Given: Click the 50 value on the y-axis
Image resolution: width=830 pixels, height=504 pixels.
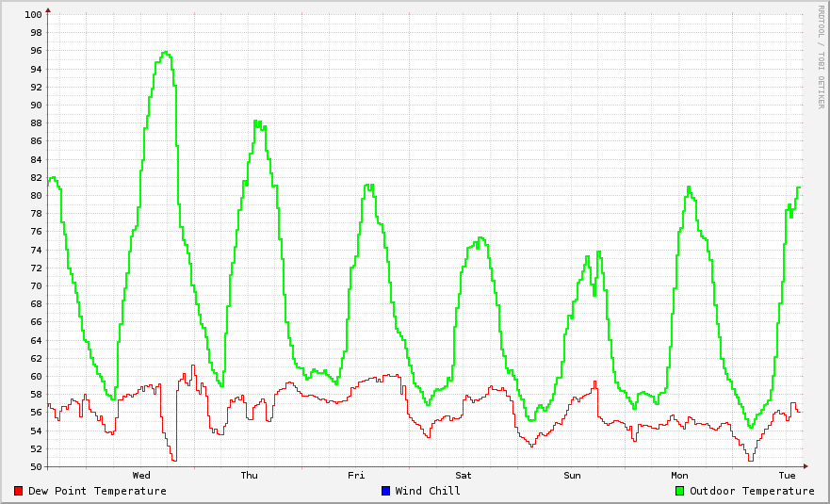Looking at the screenshot, I should [36, 467].
